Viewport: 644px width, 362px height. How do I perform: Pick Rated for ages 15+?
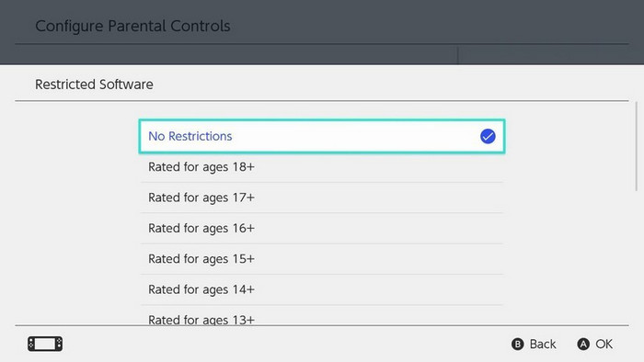point(322,259)
